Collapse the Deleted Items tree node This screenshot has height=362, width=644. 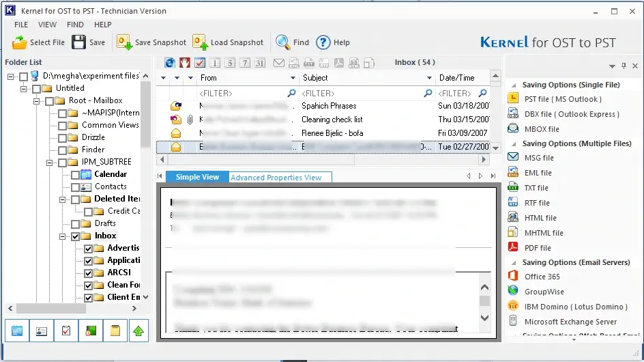[x=63, y=199]
